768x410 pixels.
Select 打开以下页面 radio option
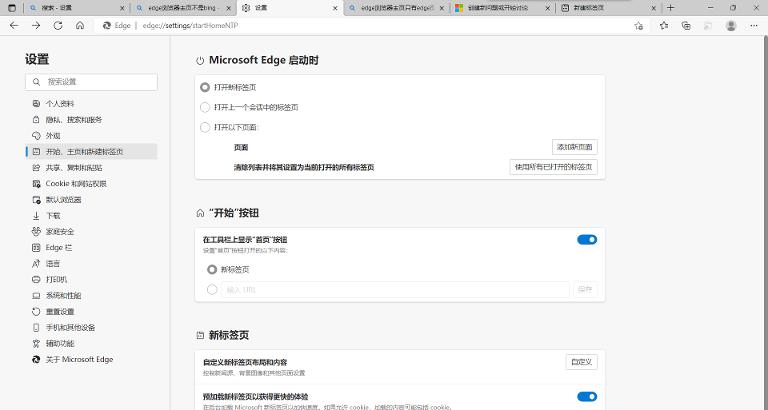[x=205, y=127]
